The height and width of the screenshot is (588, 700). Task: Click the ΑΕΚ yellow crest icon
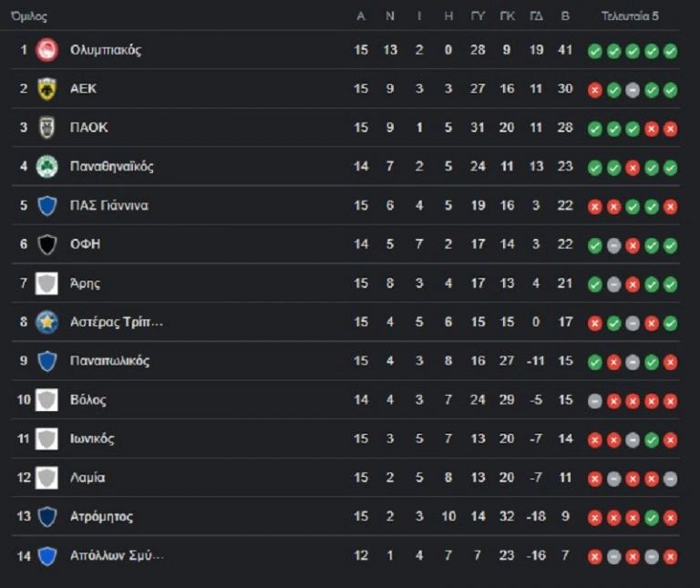[46, 88]
